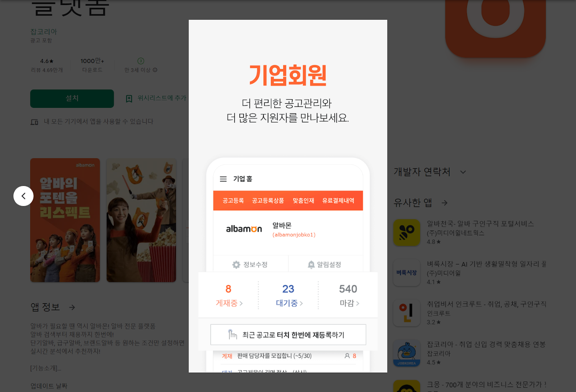Click the 540 마감 counter

(348, 296)
